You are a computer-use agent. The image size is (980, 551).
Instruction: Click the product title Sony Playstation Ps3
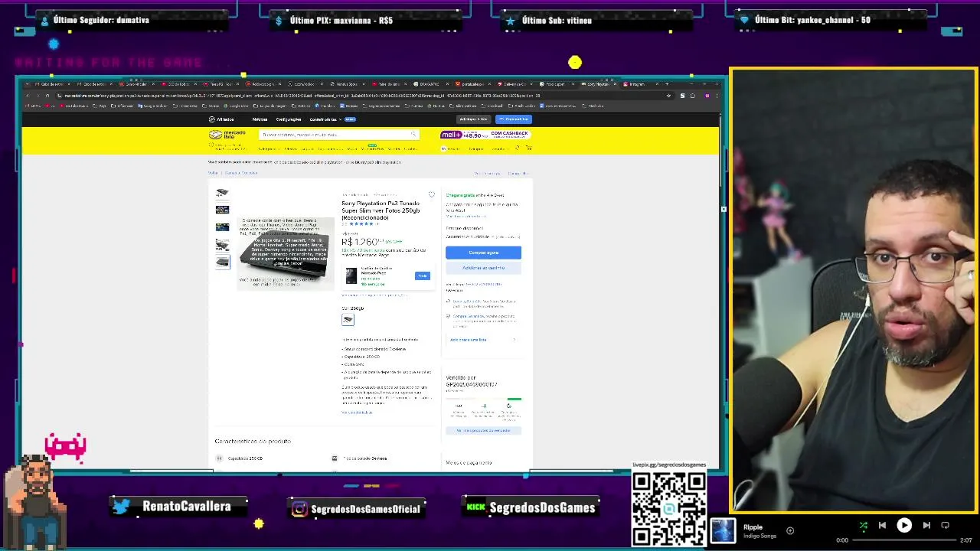click(381, 210)
